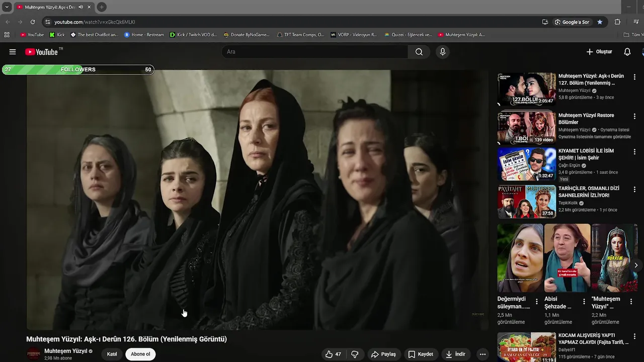Open Muhteşem Yüzyıl channel name link

click(x=65, y=351)
